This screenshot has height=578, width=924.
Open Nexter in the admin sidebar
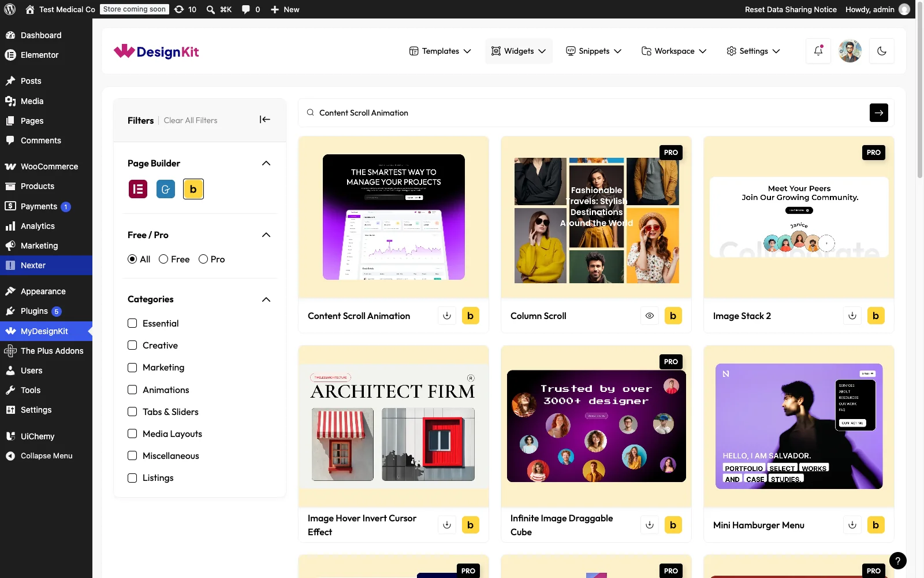[x=46, y=265]
